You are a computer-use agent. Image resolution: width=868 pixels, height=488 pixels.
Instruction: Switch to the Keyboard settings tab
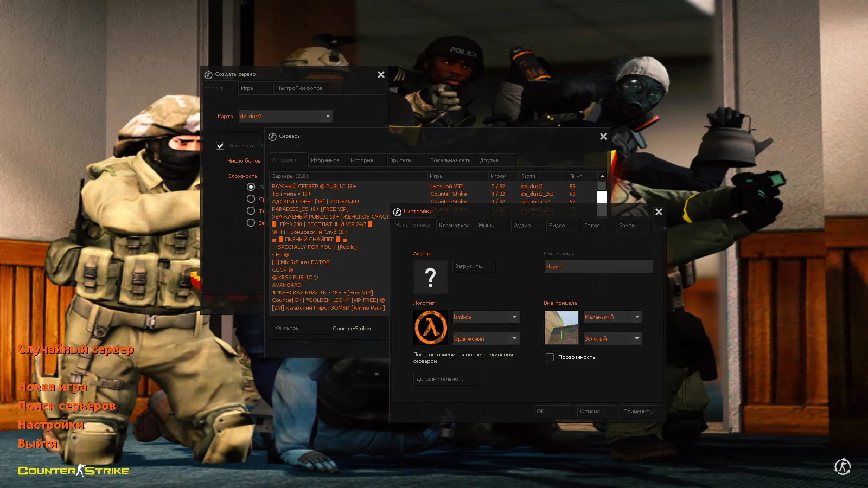coord(454,226)
